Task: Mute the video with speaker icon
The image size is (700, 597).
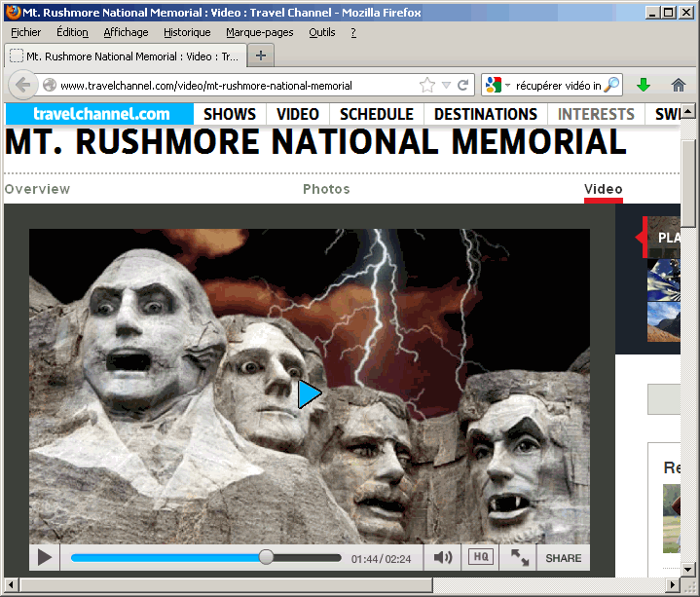Action: coord(442,557)
